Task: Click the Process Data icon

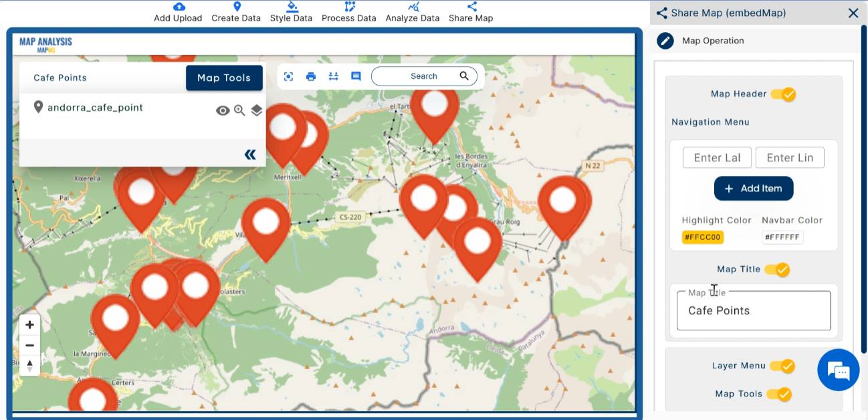Action: (x=350, y=7)
